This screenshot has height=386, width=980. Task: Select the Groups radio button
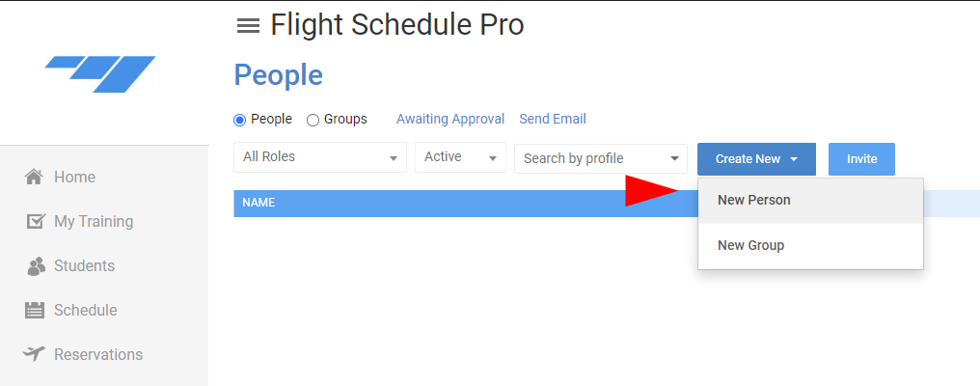click(x=313, y=120)
